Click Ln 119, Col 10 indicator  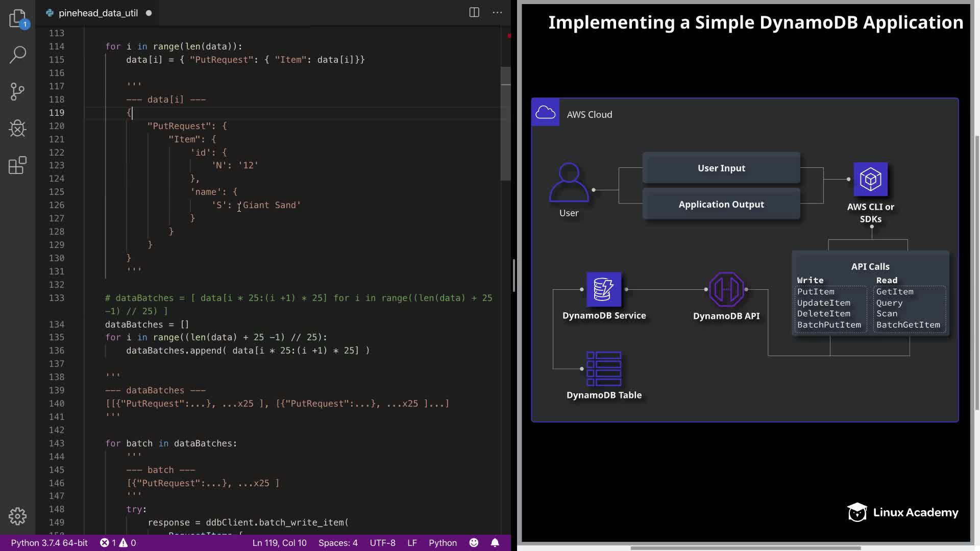click(279, 543)
